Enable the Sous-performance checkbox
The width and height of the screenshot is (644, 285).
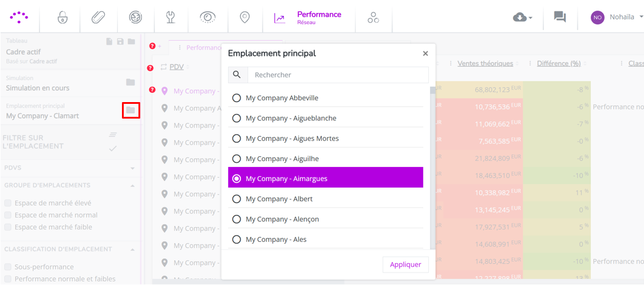(x=8, y=267)
